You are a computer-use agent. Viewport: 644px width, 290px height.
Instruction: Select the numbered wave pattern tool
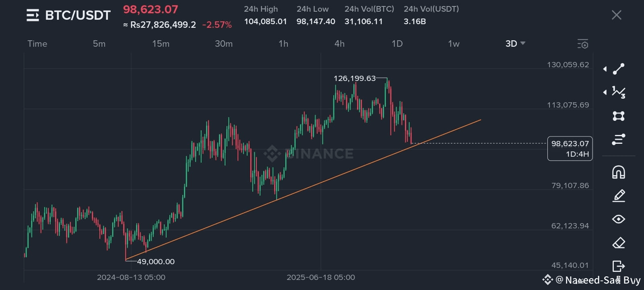(x=619, y=92)
